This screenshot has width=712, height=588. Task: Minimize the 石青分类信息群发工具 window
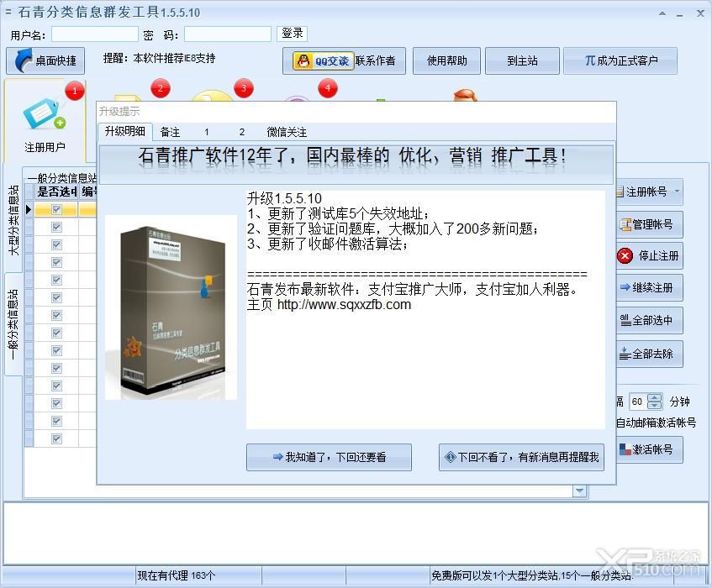[680, 13]
